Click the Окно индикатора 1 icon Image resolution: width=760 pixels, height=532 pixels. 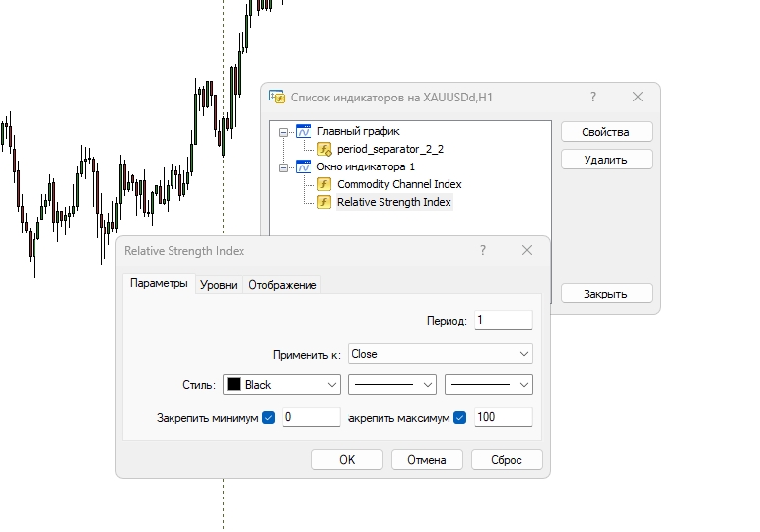point(304,166)
